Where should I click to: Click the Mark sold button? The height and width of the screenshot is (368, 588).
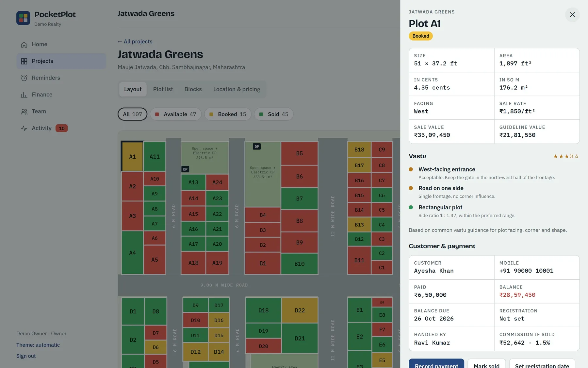[486, 363]
